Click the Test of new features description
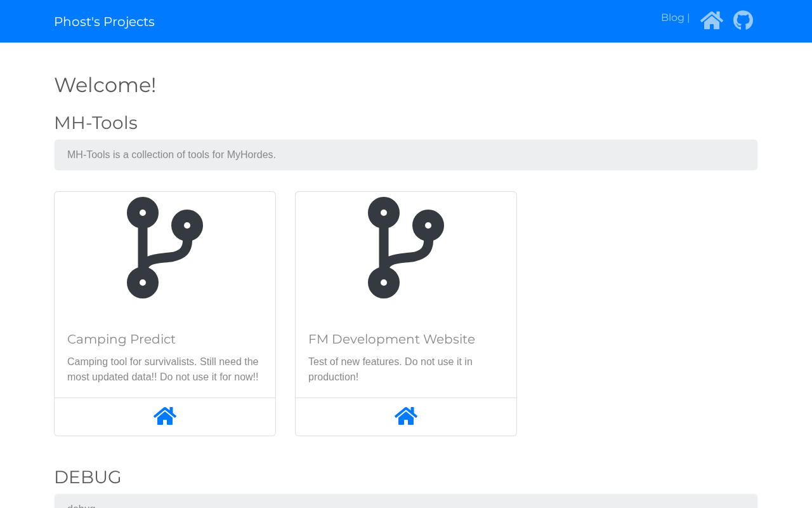 [x=390, y=369]
